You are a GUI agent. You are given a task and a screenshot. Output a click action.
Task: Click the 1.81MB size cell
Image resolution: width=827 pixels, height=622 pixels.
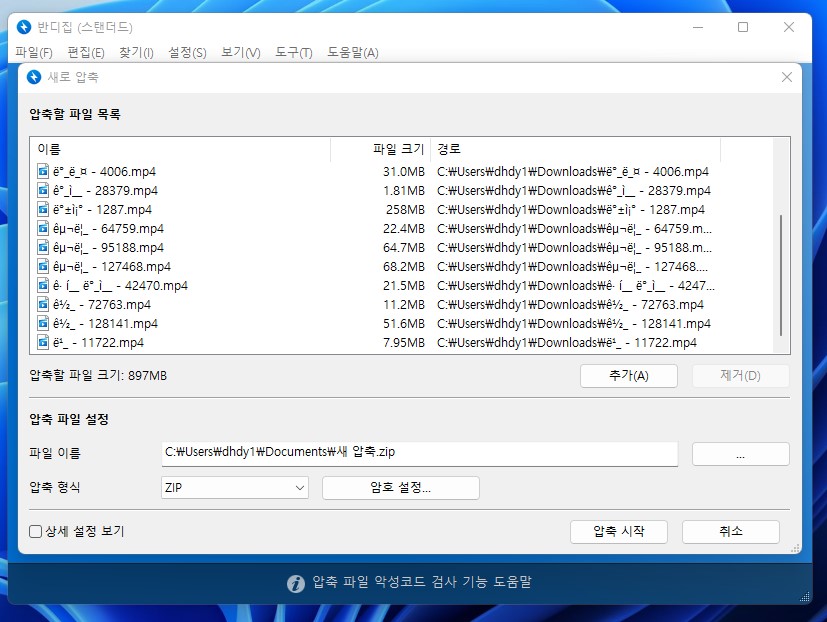[403, 190]
